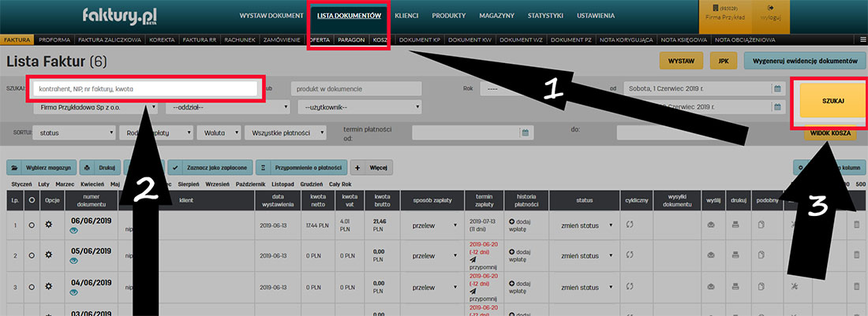Delete invoice in row 1 with trash icon
Viewport: 868px width, 316px height.
(x=857, y=225)
